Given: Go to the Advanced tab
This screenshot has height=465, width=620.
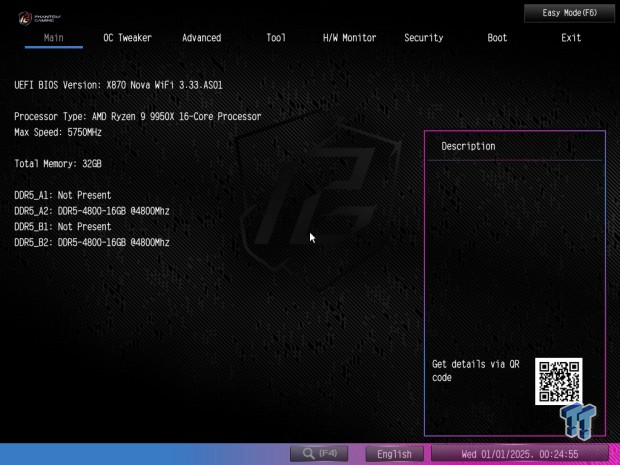Looking at the screenshot, I should [202, 38].
